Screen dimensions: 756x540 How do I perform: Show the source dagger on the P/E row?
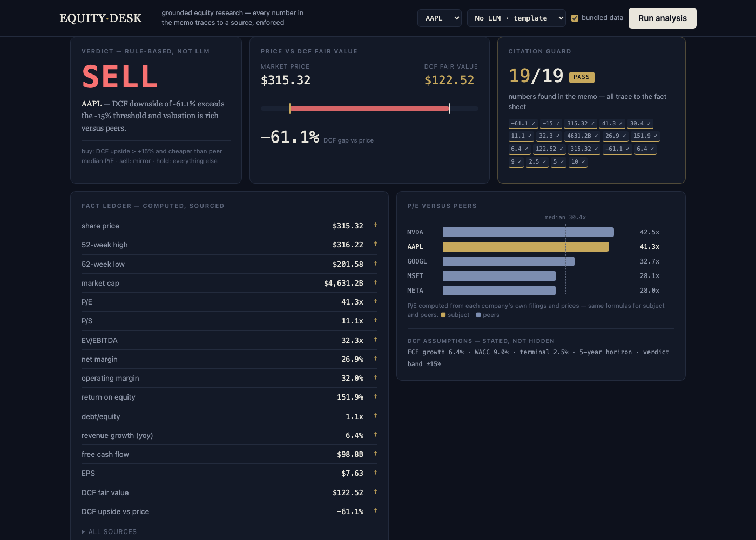375,301
